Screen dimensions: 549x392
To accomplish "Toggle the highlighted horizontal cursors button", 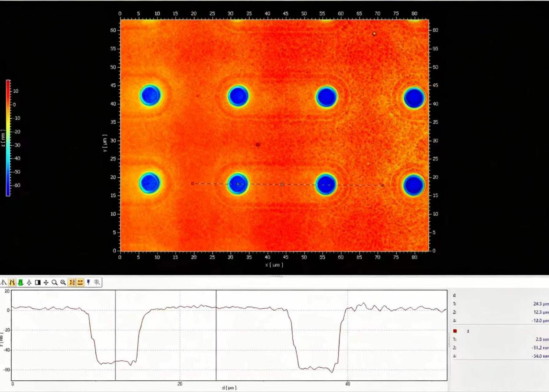I will pyautogui.click(x=80, y=282).
